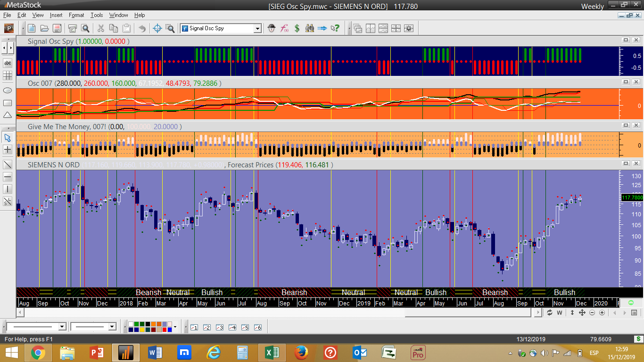Launch the Explorer binoculars icon
The height and width of the screenshot is (362, 644).
click(x=310, y=28)
